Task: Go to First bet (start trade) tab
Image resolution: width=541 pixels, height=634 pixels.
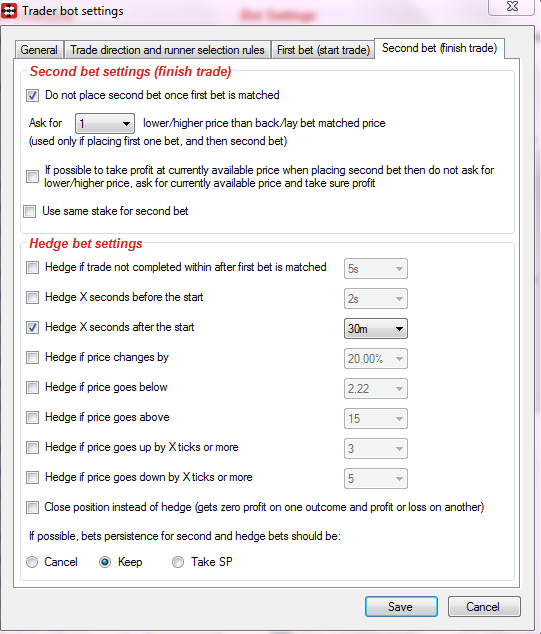Action: (323, 50)
